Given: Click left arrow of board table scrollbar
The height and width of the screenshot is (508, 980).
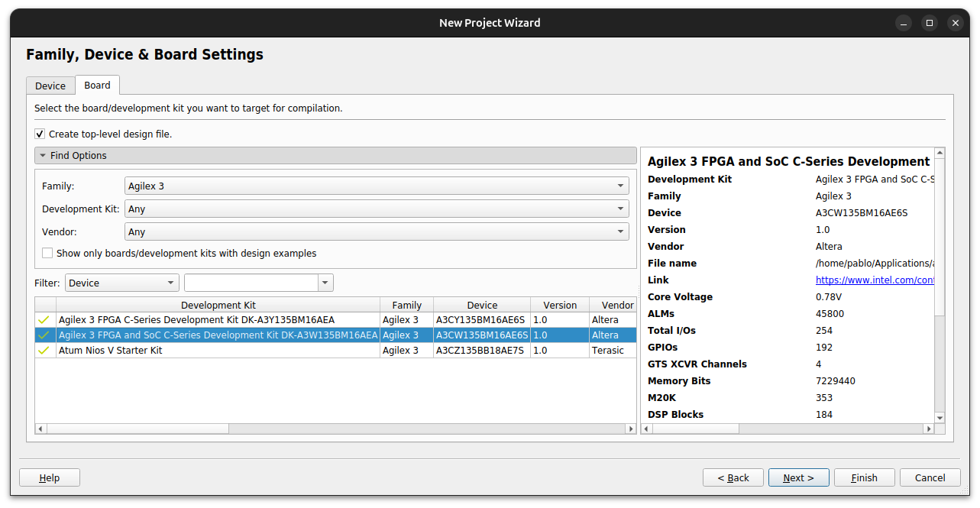Looking at the screenshot, I should coord(40,429).
